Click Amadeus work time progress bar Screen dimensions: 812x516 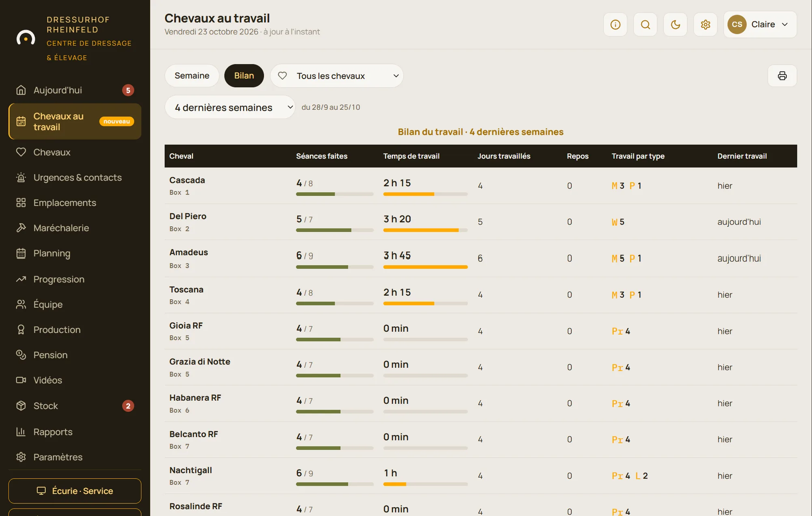point(425,267)
